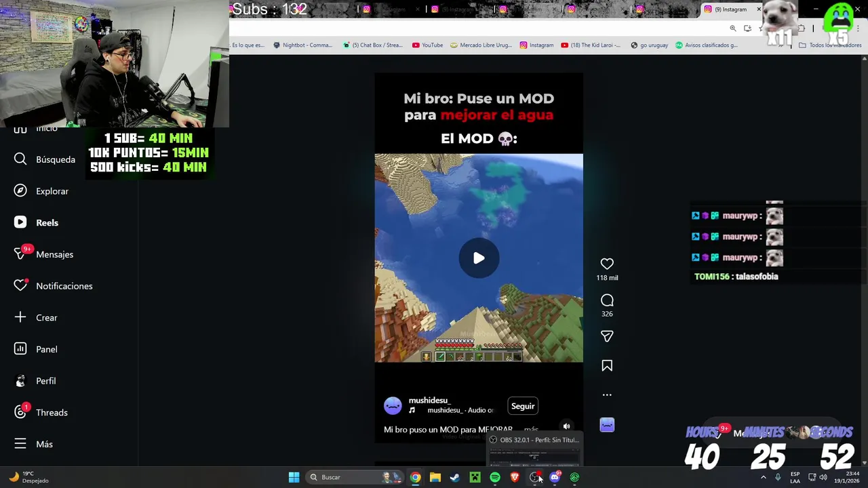Click the Seguir button for mushidesu_
This screenshot has width=868, height=488.
point(523,406)
